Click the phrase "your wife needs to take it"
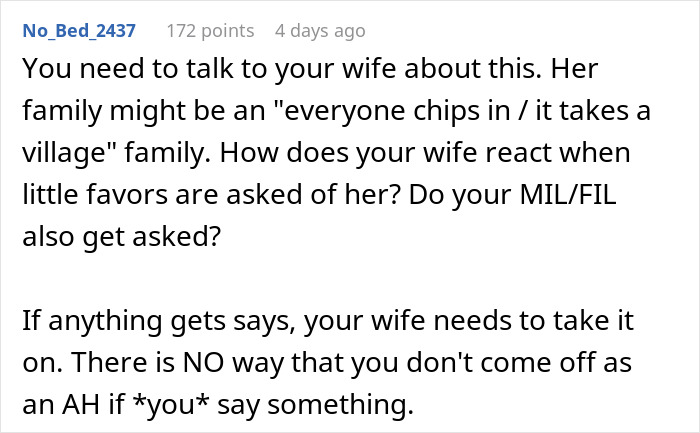This screenshot has height=433, width=700. 469,321
